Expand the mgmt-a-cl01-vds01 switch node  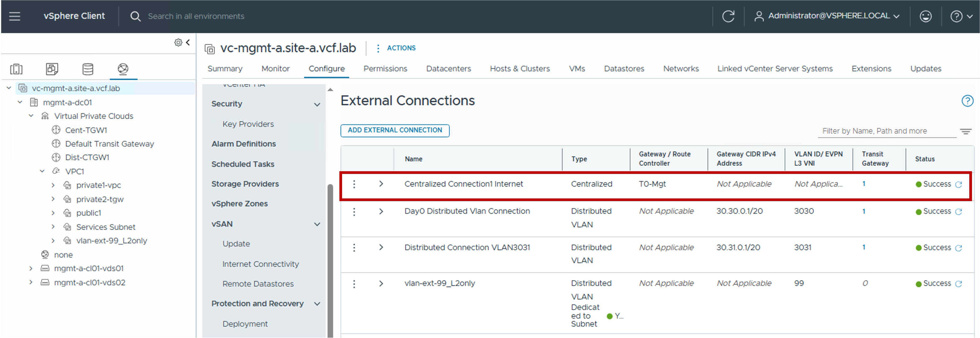(31, 268)
